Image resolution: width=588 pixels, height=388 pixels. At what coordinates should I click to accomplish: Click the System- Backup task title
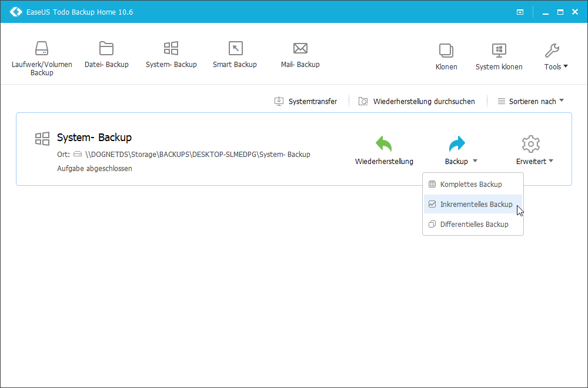(94, 138)
